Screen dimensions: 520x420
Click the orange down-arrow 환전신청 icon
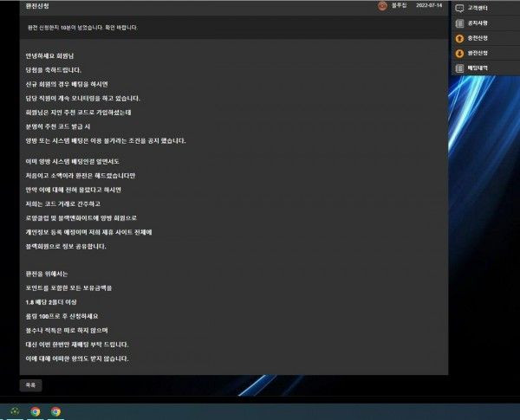(x=459, y=53)
